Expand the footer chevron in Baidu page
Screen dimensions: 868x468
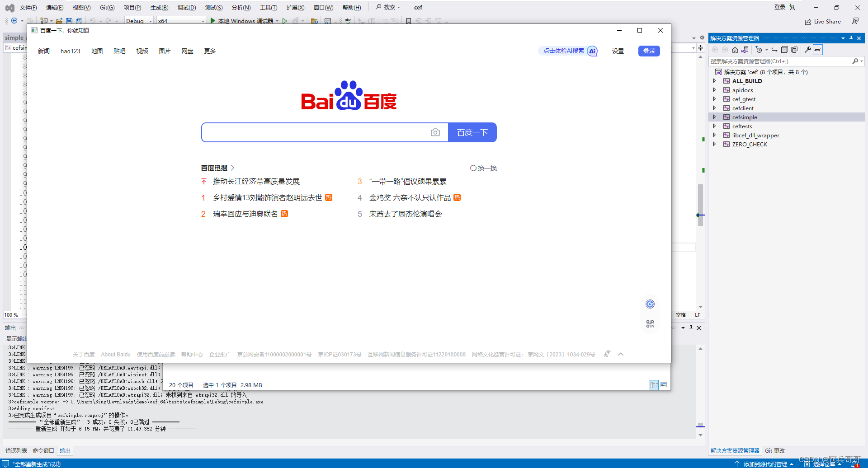coord(621,354)
